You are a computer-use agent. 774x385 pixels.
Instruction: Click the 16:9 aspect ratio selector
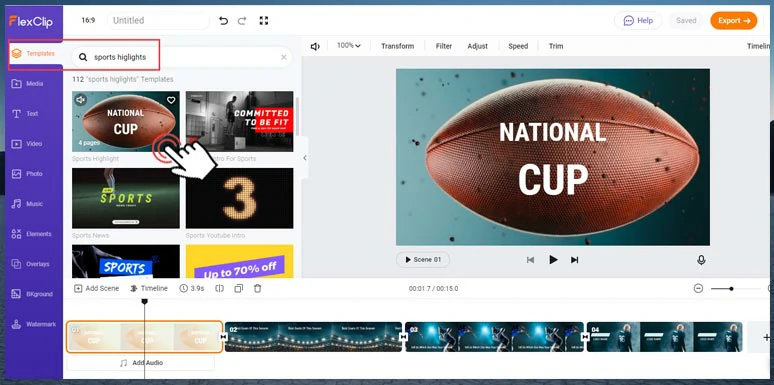(88, 21)
